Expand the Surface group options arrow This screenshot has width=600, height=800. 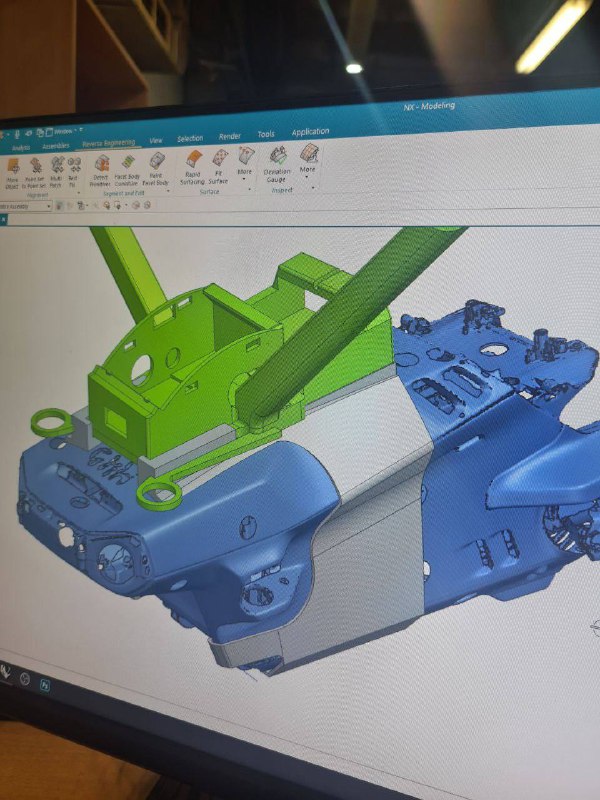point(250,189)
